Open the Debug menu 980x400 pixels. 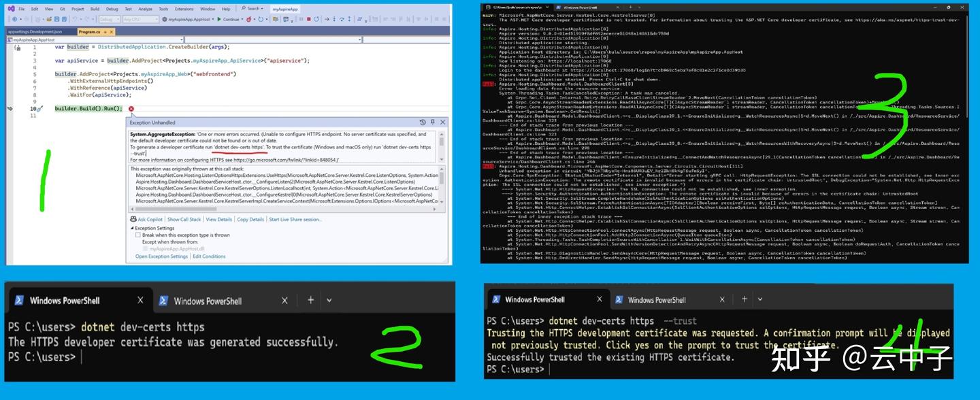pos(112,10)
